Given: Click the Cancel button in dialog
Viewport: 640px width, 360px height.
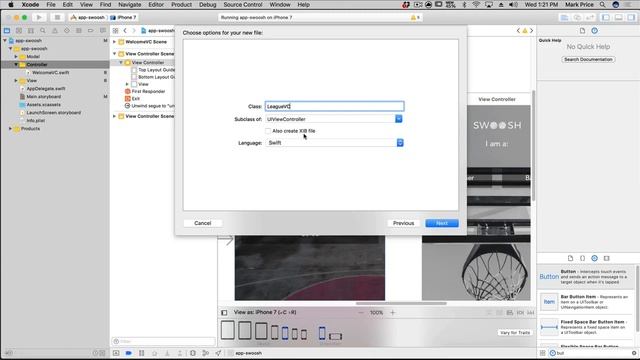Looking at the screenshot, I should (x=202, y=223).
